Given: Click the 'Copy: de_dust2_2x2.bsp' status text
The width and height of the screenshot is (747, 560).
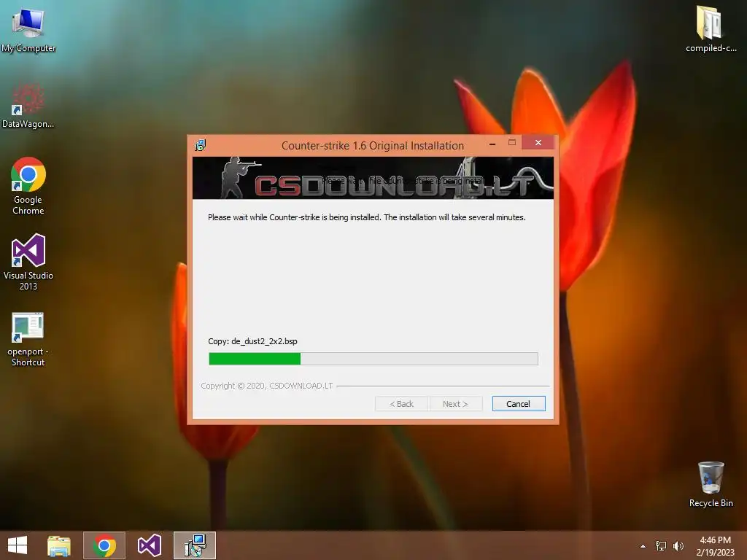Looking at the screenshot, I should pos(252,341).
